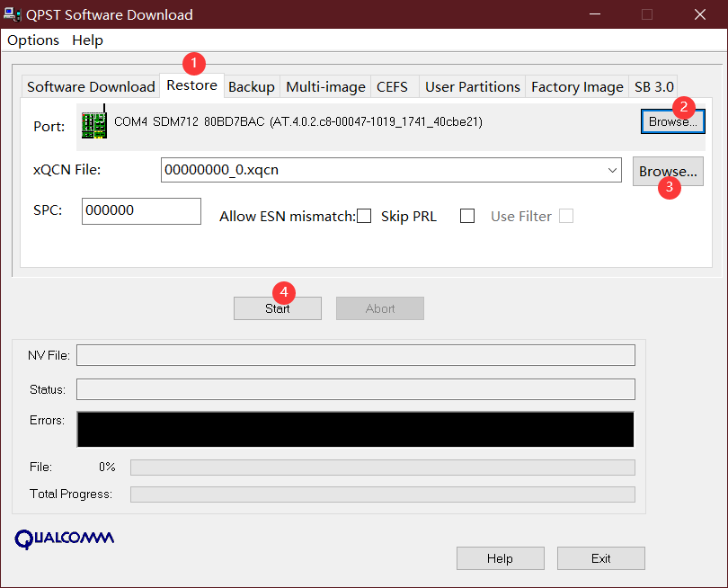Check the Use Filter checkbox

[566, 216]
